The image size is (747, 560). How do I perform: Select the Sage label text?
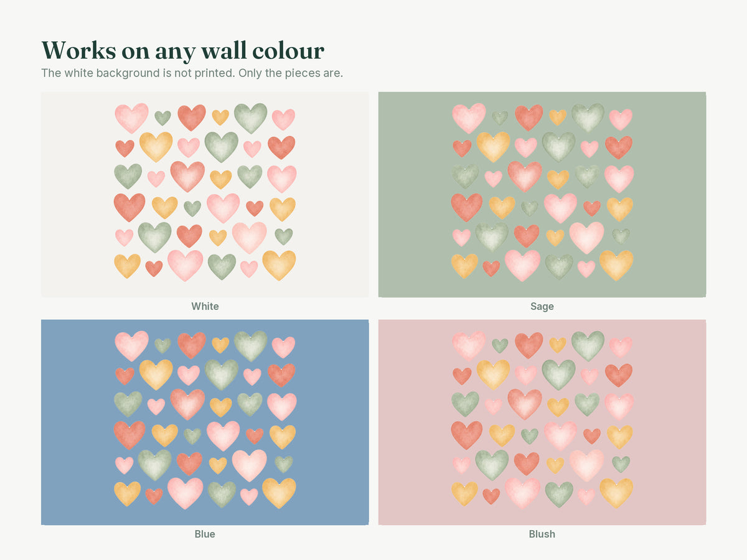coord(542,306)
